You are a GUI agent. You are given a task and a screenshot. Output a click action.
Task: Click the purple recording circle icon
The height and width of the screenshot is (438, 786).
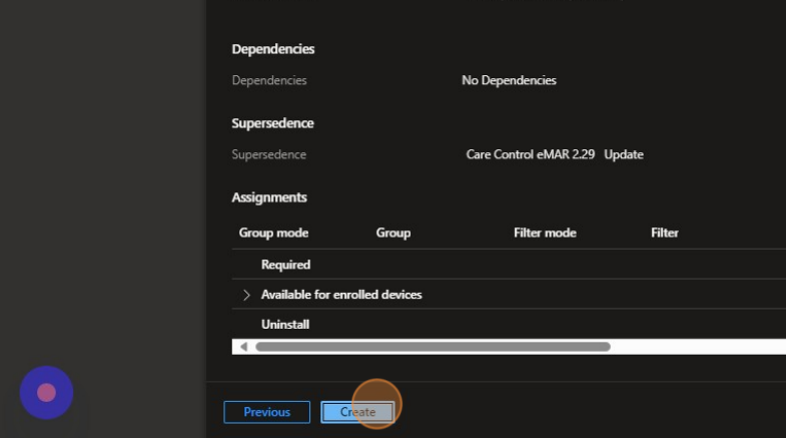click(x=46, y=392)
